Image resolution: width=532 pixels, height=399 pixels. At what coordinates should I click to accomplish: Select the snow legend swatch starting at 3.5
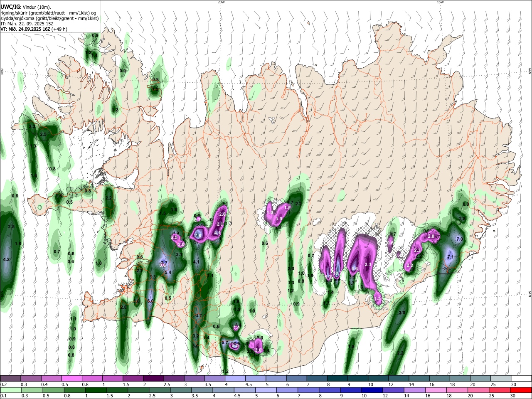[214, 378]
